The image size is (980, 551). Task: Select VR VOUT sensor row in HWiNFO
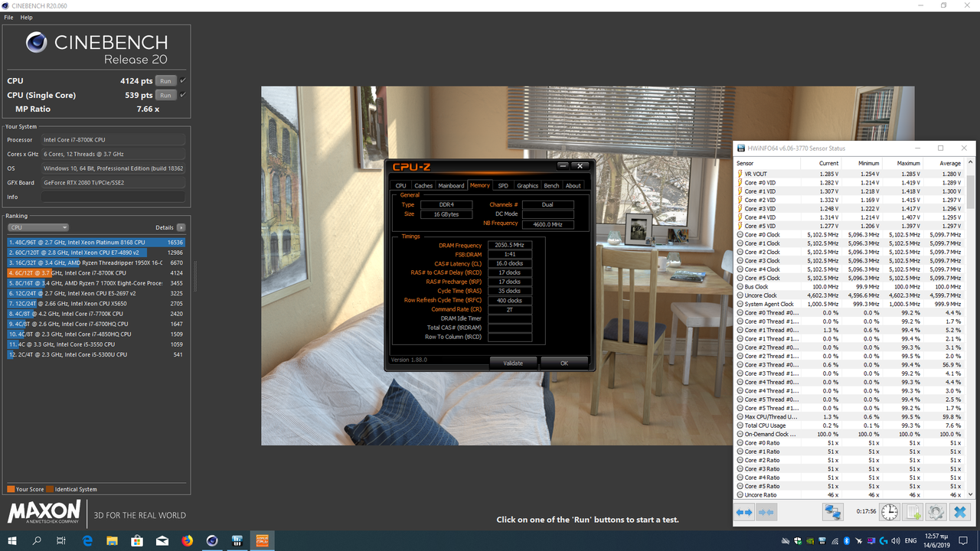click(x=850, y=174)
